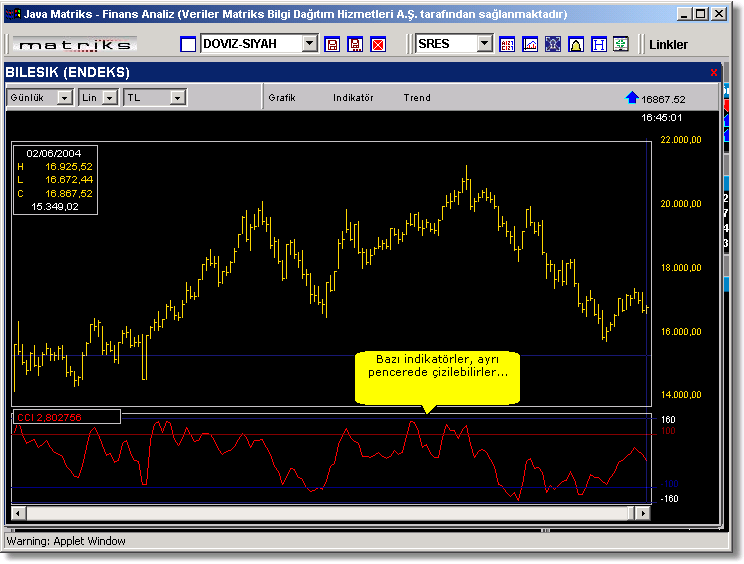The width and height of the screenshot is (744, 564).
Task: Open the line chart window icon
Action: click(x=530, y=45)
